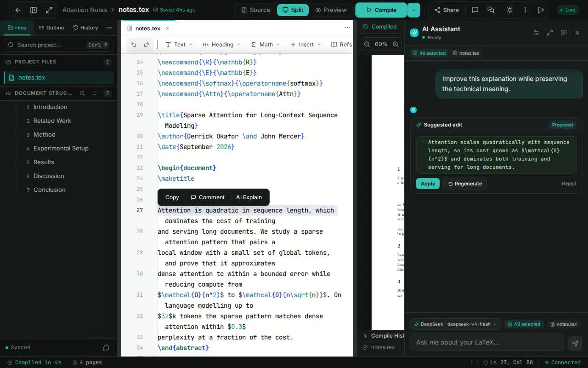Reject the suggested edit
The width and height of the screenshot is (588, 368).
(x=569, y=184)
